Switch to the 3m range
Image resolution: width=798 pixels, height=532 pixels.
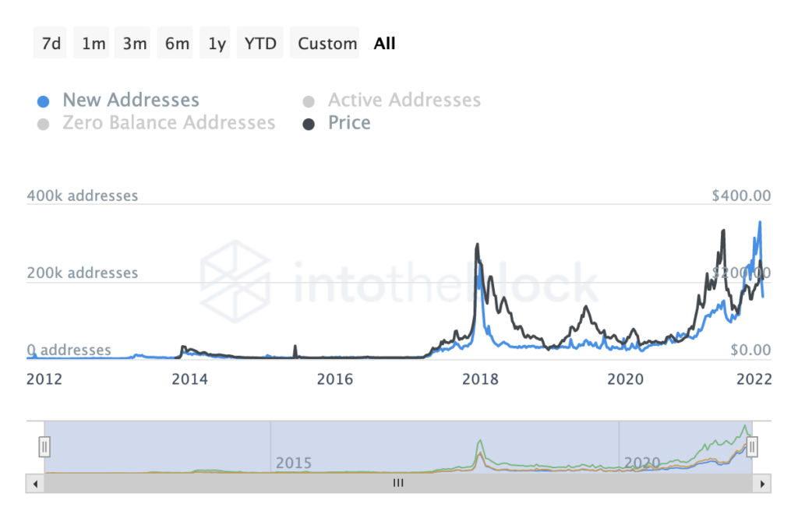[132, 44]
